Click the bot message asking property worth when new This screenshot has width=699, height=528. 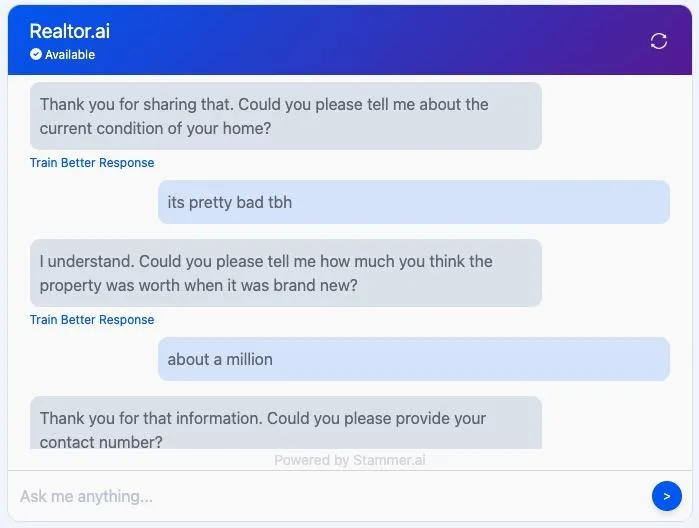pos(286,273)
